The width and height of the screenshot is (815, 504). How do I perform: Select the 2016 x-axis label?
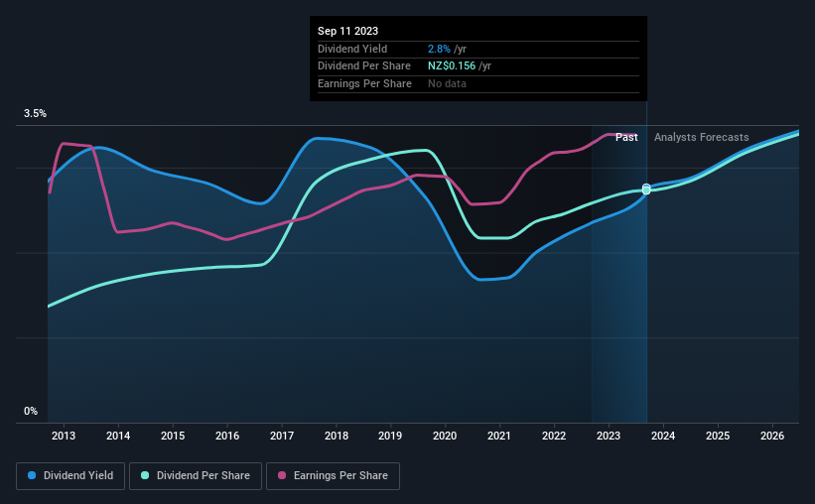227,436
